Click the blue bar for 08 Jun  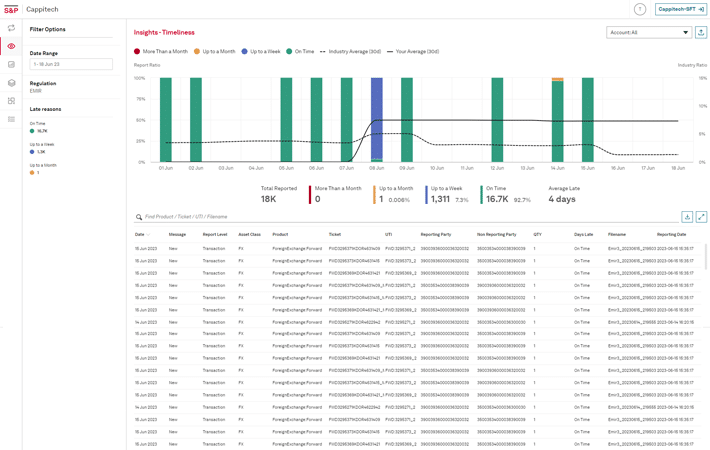[377, 118]
